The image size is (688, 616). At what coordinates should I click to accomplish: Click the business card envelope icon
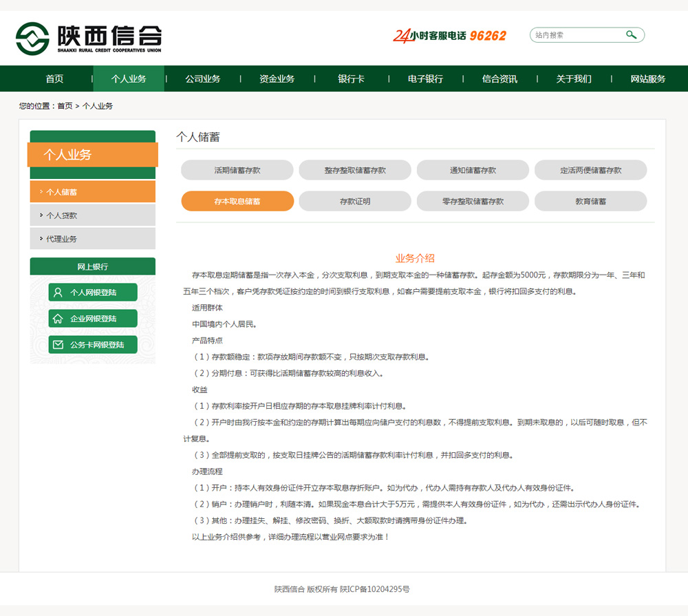pyautogui.click(x=58, y=345)
